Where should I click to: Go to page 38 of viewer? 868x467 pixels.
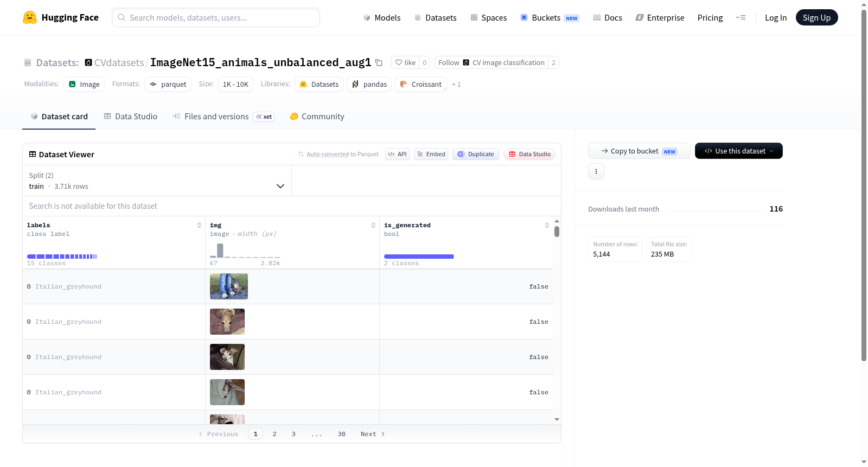click(x=342, y=434)
